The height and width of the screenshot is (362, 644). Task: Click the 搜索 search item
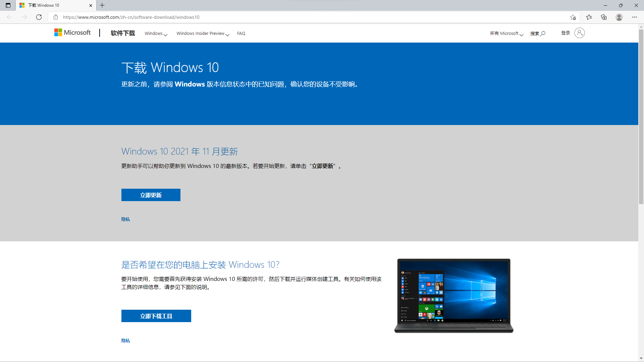point(537,34)
